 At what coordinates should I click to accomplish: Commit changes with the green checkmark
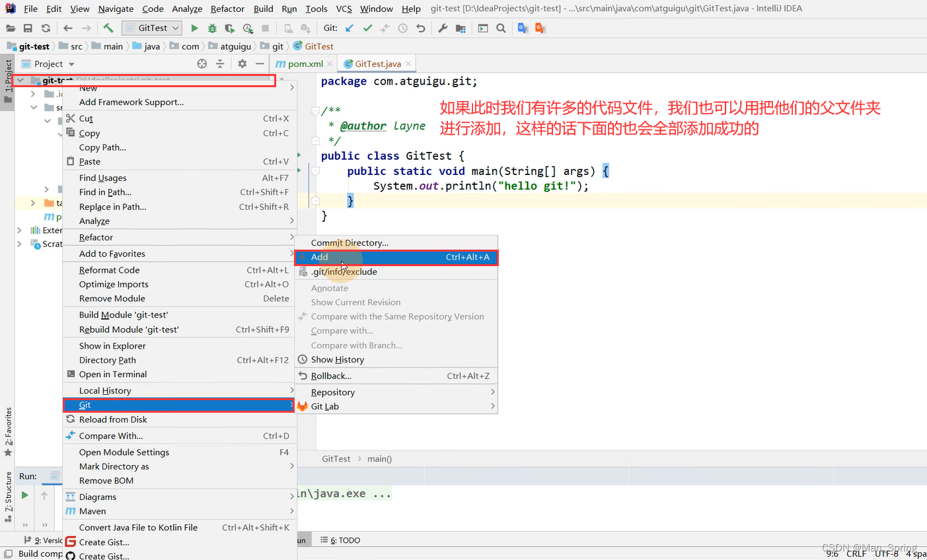pyautogui.click(x=367, y=28)
